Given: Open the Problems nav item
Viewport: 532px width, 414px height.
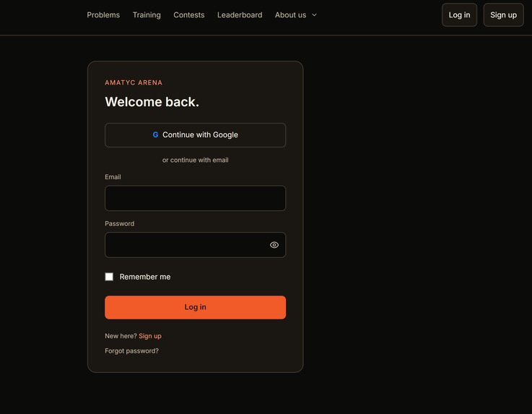Looking at the screenshot, I should (103, 15).
